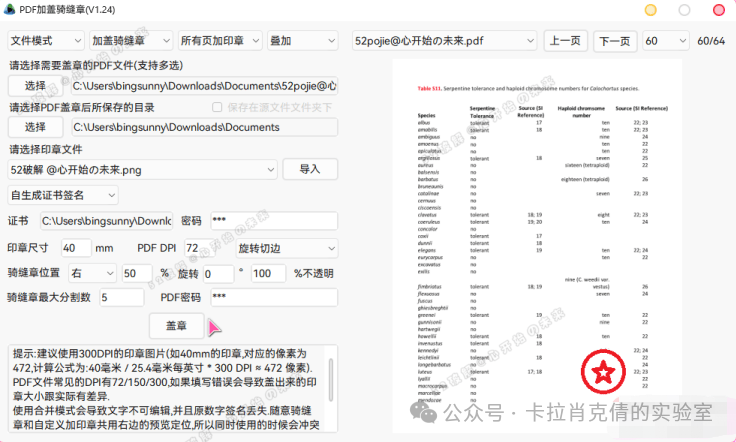Viewport: 736px width, 442px height.
Task: Click the yellow minimize window button
Action: click(x=650, y=10)
